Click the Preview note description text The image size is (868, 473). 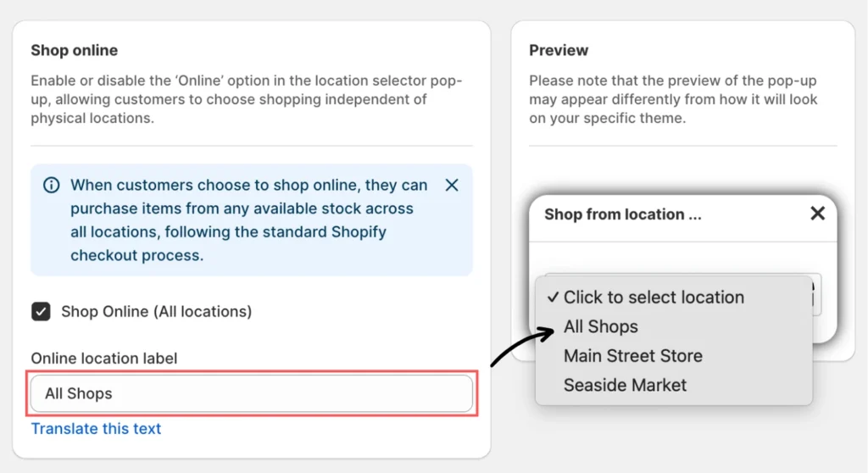(673, 99)
